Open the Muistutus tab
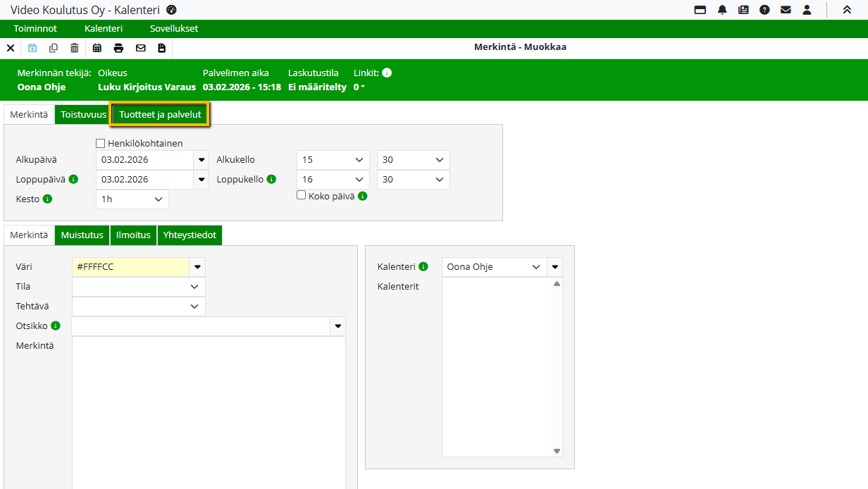Screen dimensions: 868x489 82,235
